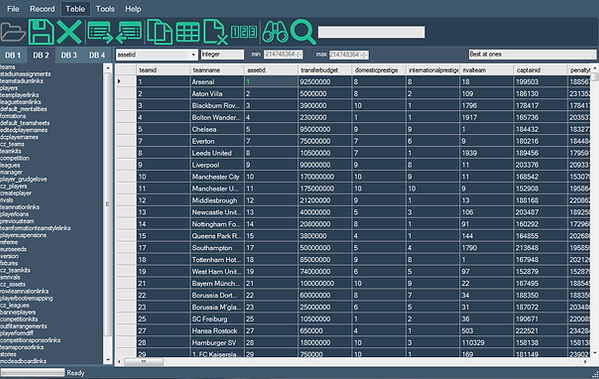Save the database with the floppy icon
The height and width of the screenshot is (379, 599).
[41, 32]
